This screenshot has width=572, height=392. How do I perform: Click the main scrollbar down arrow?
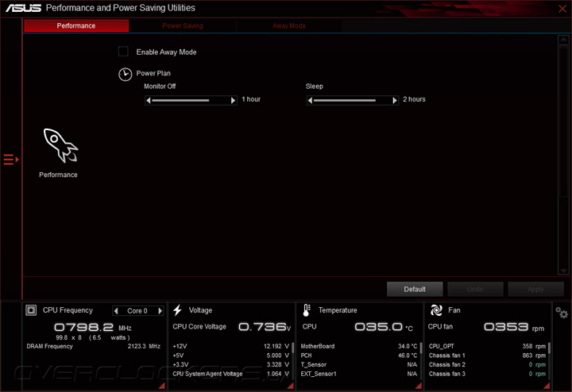[x=563, y=271]
